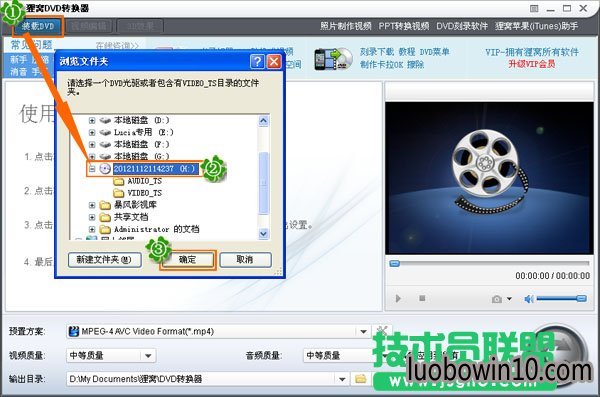Confirm with the 确定 button
Screen dimensions: 600x397
(188, 260)
